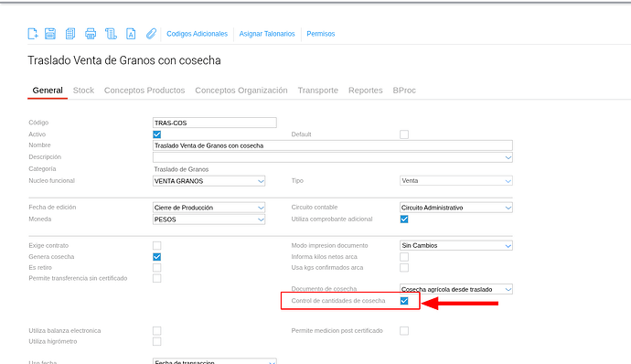Open the Circuito contable dropdown

pos(456,208)
